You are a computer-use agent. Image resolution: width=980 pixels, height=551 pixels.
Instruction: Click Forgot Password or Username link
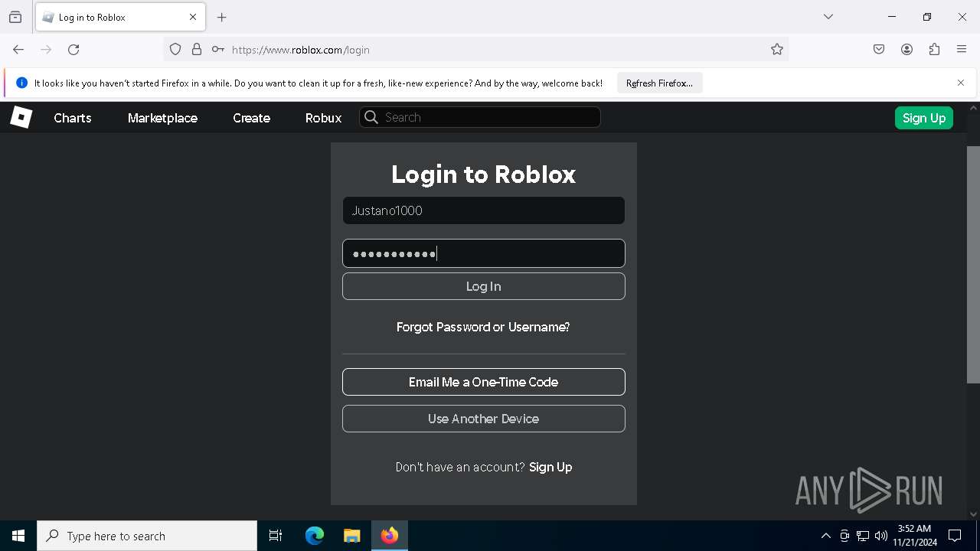[483, 327]
